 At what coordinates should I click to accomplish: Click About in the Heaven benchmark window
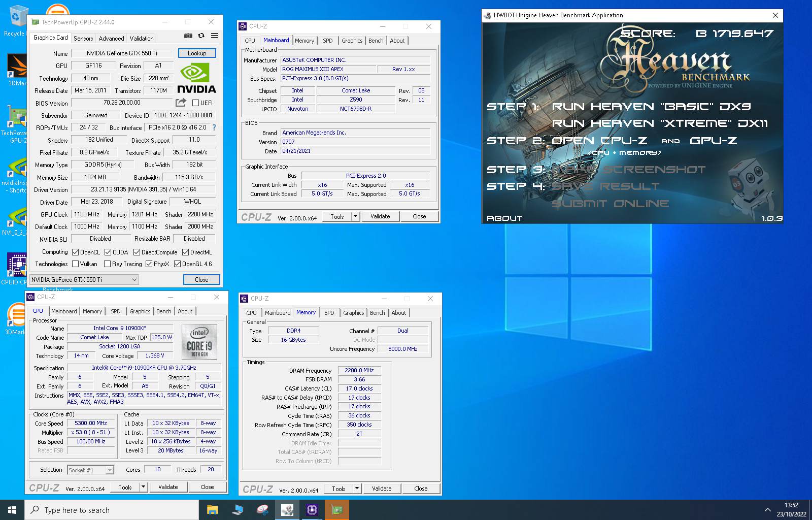click(x=504, y=218)
